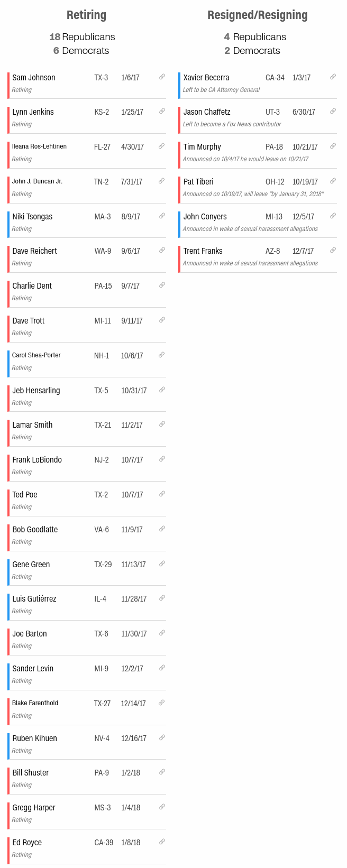Click the name Luis Gutiérrez

pos(34,599)
